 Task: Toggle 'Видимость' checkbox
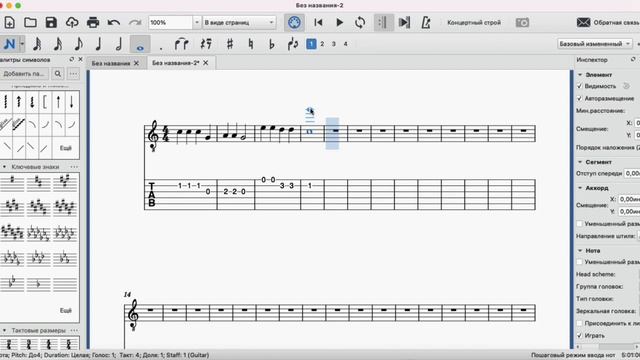click(580, 86)
